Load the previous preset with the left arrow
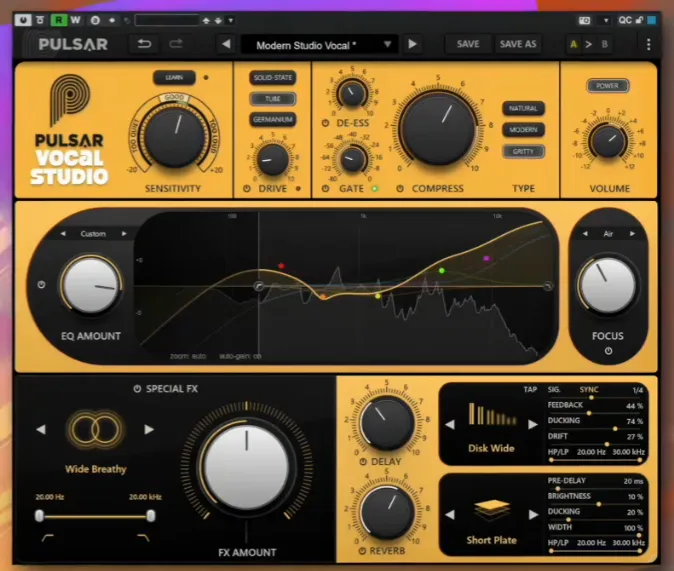This screenshot has height=571, width=674. coord(226,44)
